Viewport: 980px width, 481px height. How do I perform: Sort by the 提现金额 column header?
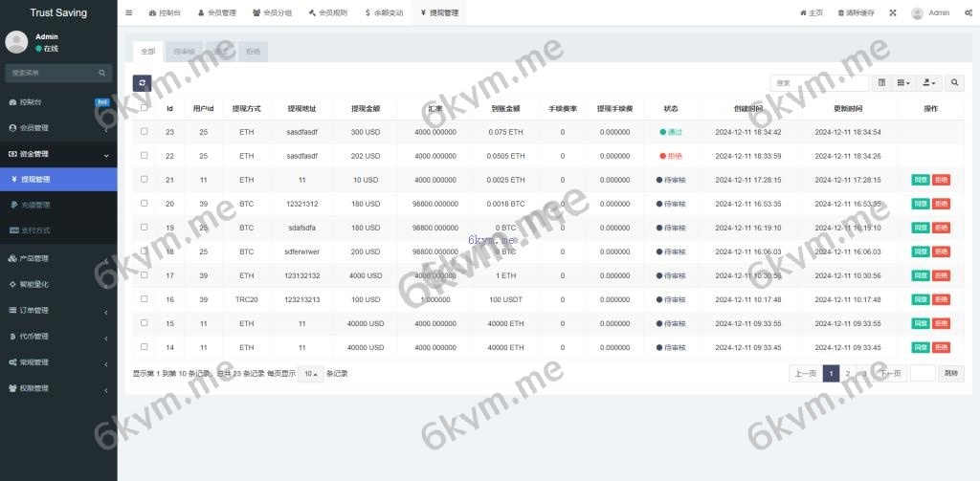point(365,109)
